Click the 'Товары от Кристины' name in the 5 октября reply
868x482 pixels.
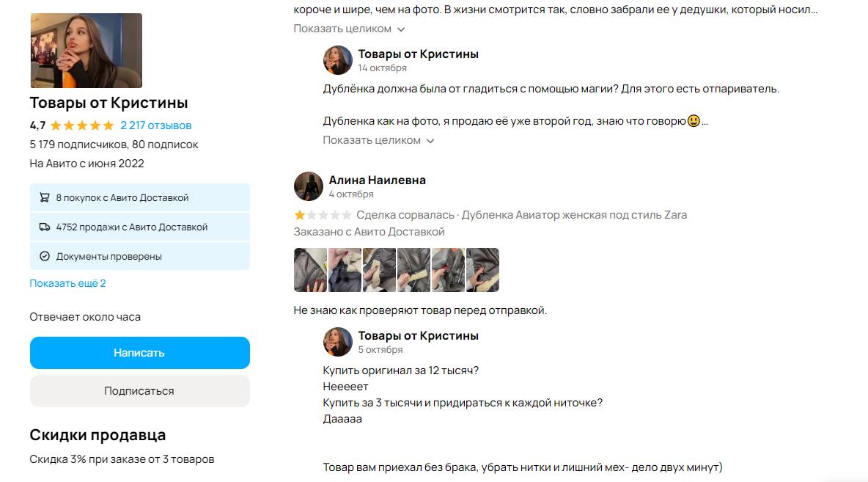(418, 336)
